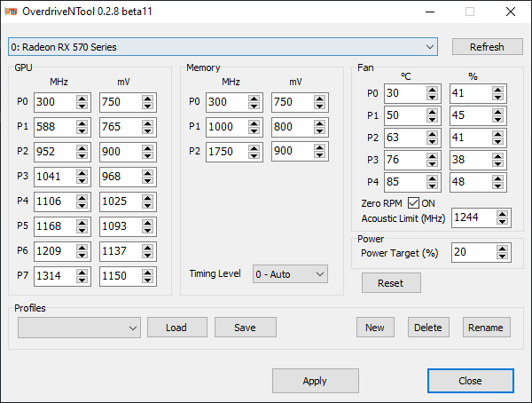The width and height of the screenshot is (532, 403).
Task: Increase Fan P0 temperature with up arrow
Action: (433, 90)
